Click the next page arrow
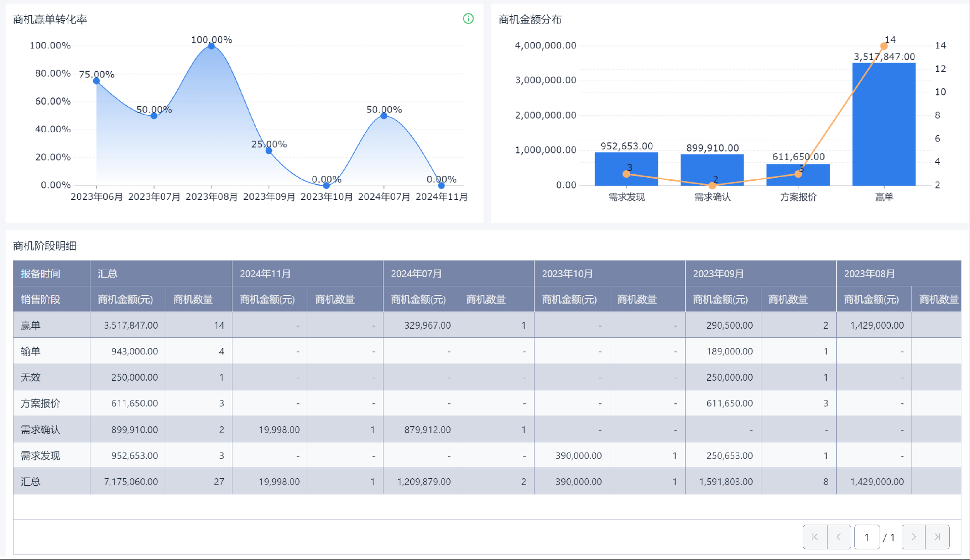 (x=913, y=537)
